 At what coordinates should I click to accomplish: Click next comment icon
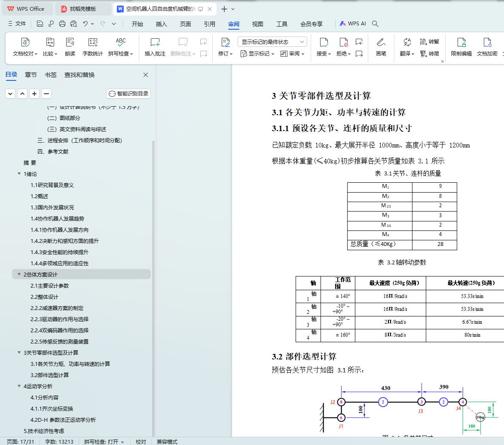[204, 54]
